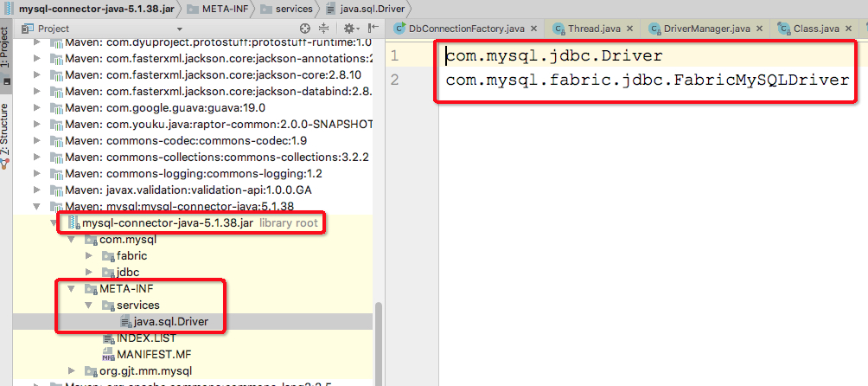
Task: Click the MANIFEST.MF file icon
Action: (108, 355)
